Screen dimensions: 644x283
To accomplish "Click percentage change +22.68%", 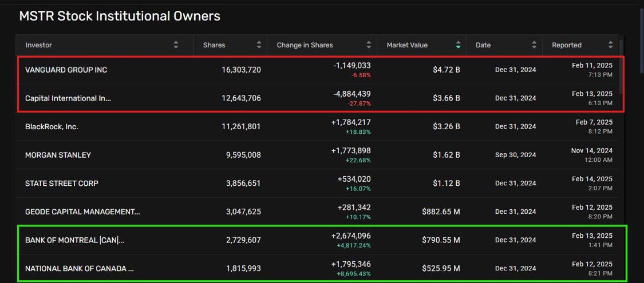I will tap(358, 160).
